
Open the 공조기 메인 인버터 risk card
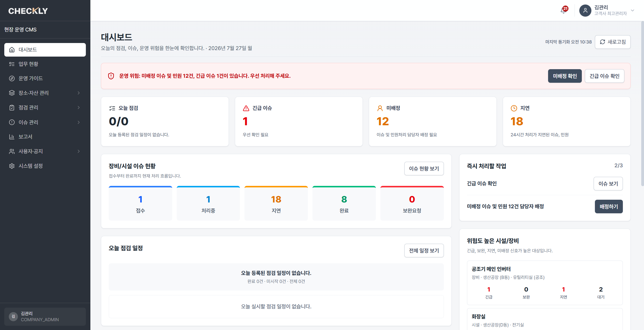pyautogui.click(x=545, y=283)
